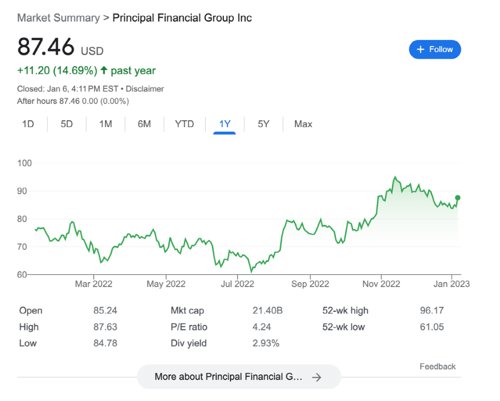Click the 87.46 price value
The image size is (500, 401).
pyautogui.click(x=46, y=47)
